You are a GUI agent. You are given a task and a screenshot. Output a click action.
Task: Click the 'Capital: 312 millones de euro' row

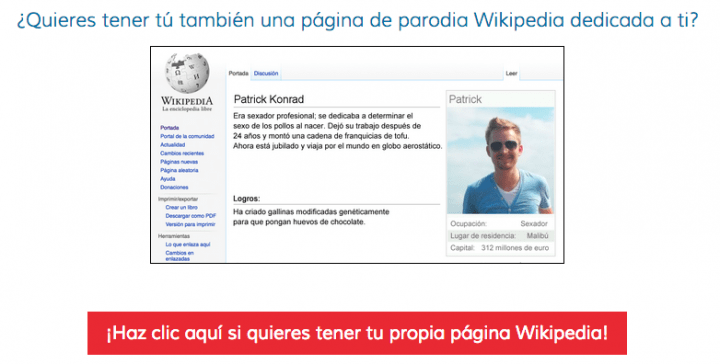click(x=500, y=248)
